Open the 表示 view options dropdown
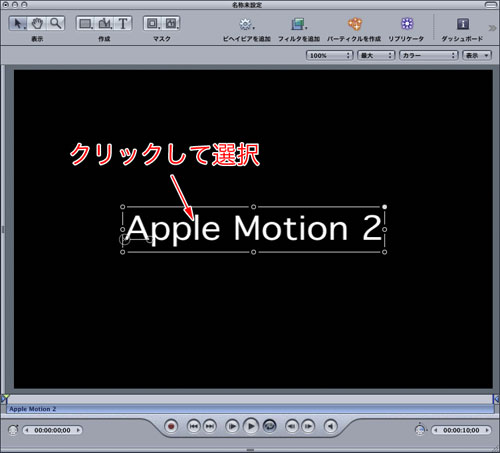 click(477, 55)
